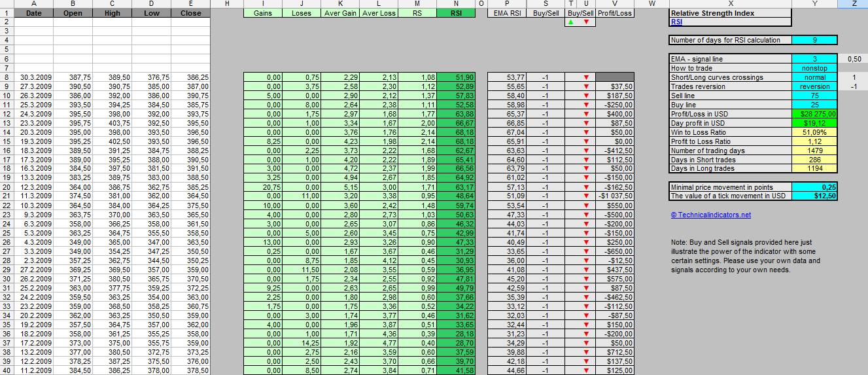Viewport: 868px width, 375px height.
Task: Select the red sell arrow in row 40
Action: (585, 370)
